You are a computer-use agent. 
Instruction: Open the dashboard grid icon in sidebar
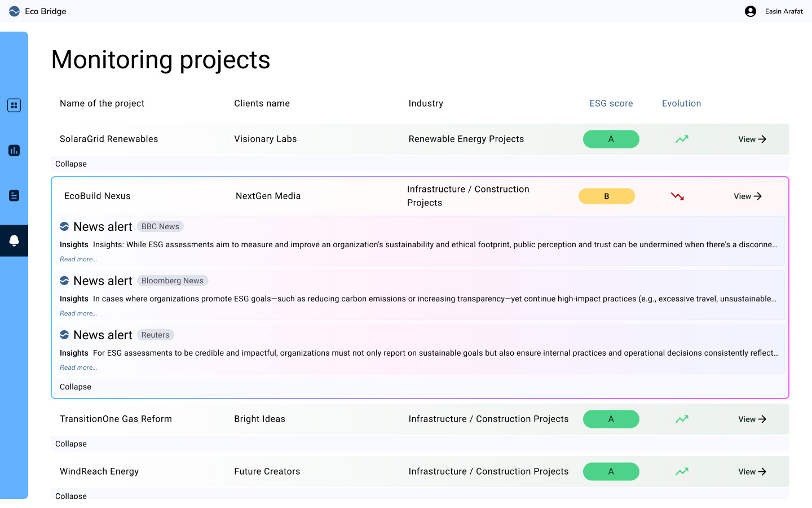point(14,105)
